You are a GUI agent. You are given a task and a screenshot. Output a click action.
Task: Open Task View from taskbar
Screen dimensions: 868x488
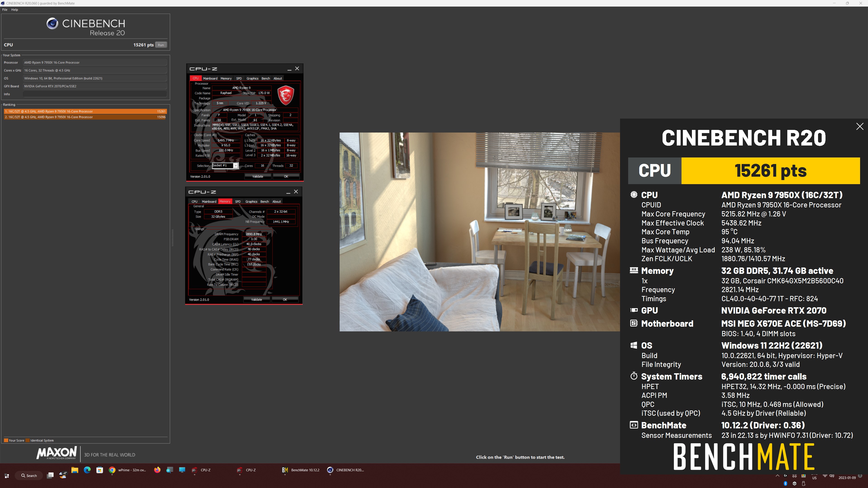[50, 475]
